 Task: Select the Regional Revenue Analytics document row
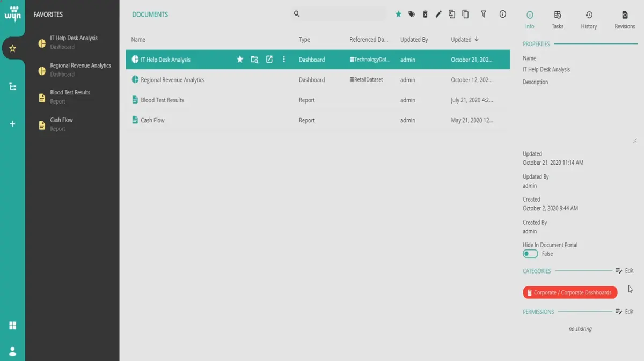click(318, 80)
